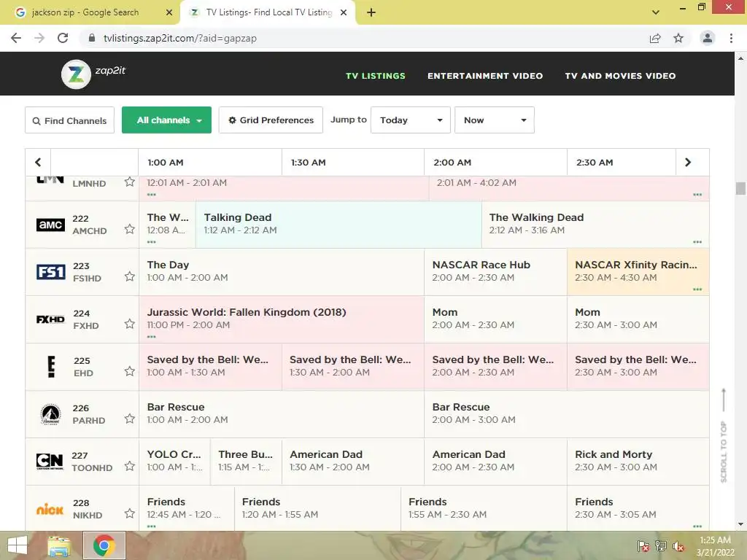
Task: Favorite the TOONHD channel star
Action: point(130,466)
